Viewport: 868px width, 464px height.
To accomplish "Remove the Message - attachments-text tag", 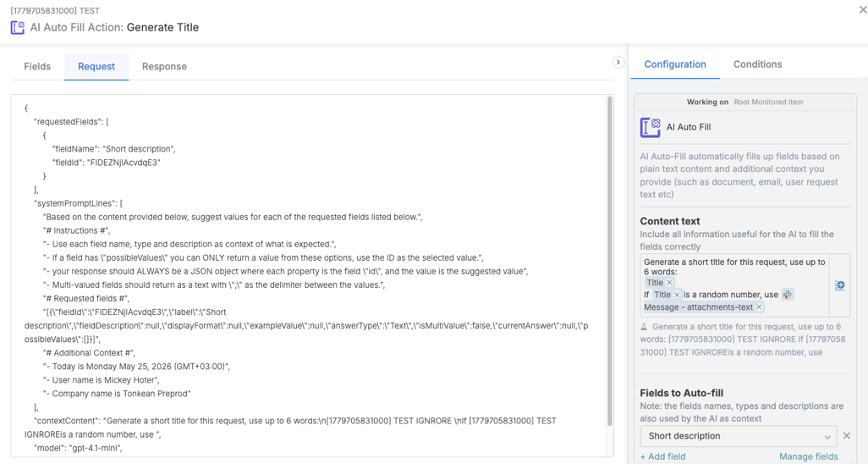I will (x=759, y=307).
